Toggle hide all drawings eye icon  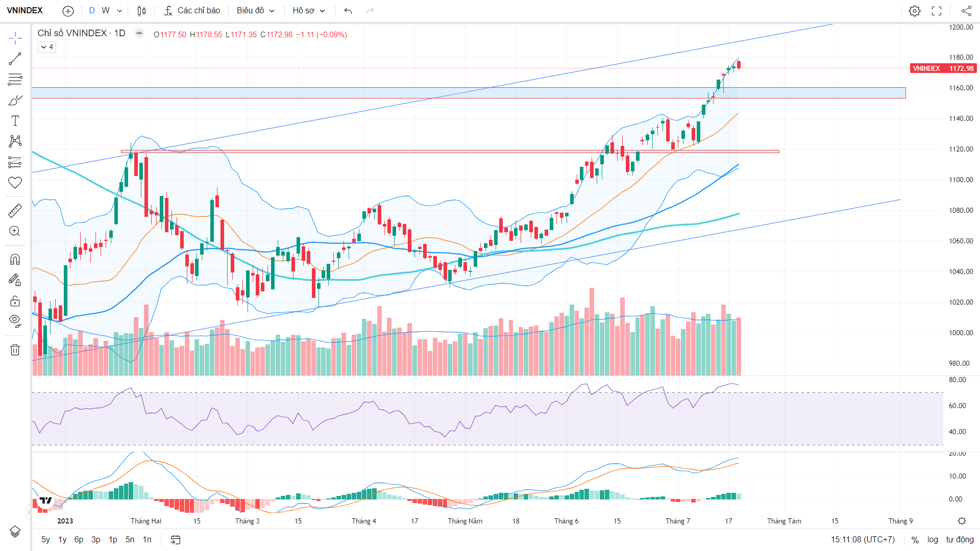(x=15, y=321)
